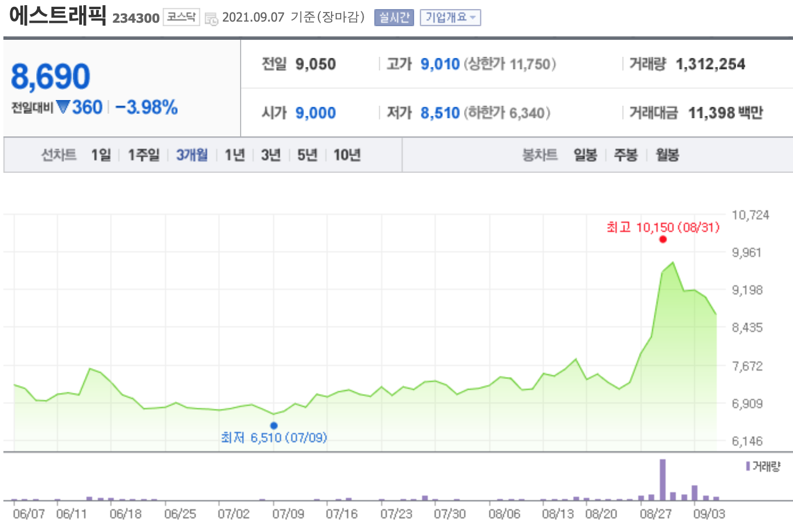793x532 pixels.
Task: Click the 거래량 value 1,312,254
Action: click(711, 64)
